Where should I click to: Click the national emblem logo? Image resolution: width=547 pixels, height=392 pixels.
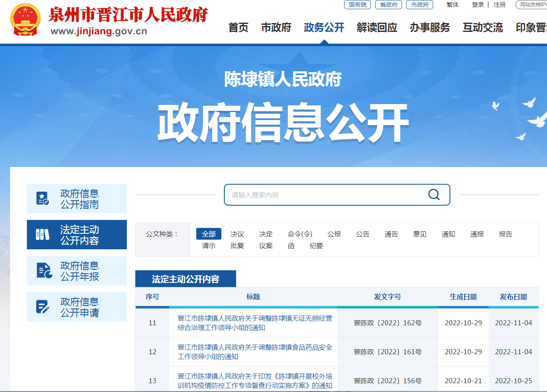[25, 20]
